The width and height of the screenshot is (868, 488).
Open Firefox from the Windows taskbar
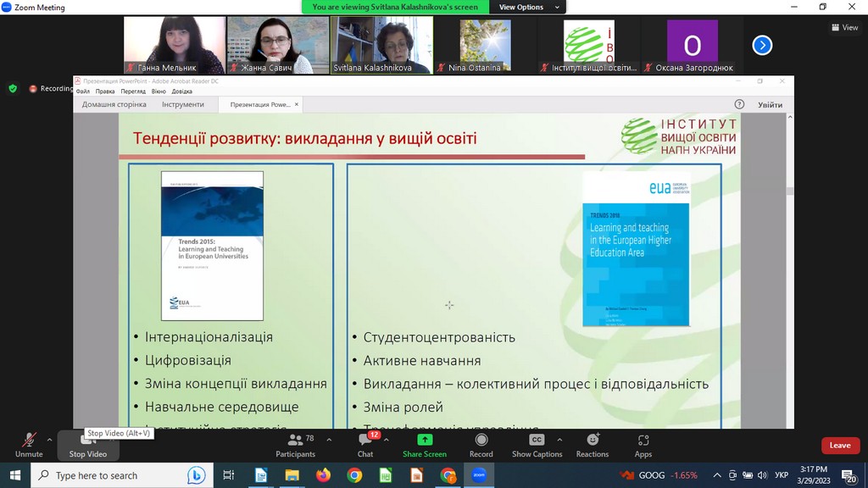point(323,475)
